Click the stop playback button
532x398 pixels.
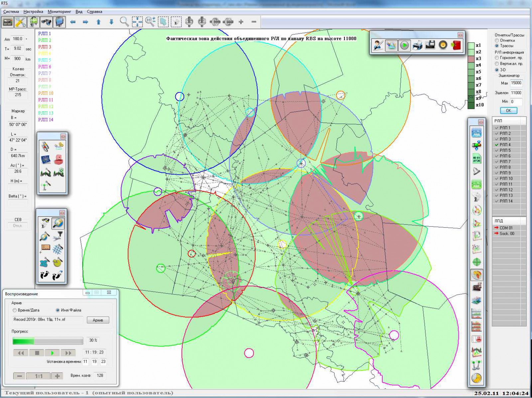(37, 353)
